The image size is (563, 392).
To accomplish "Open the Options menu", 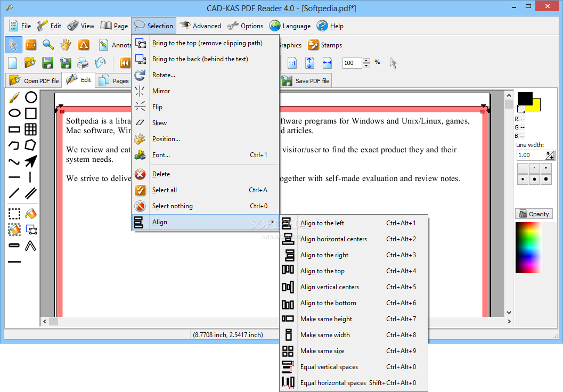I will pos(245,26).
